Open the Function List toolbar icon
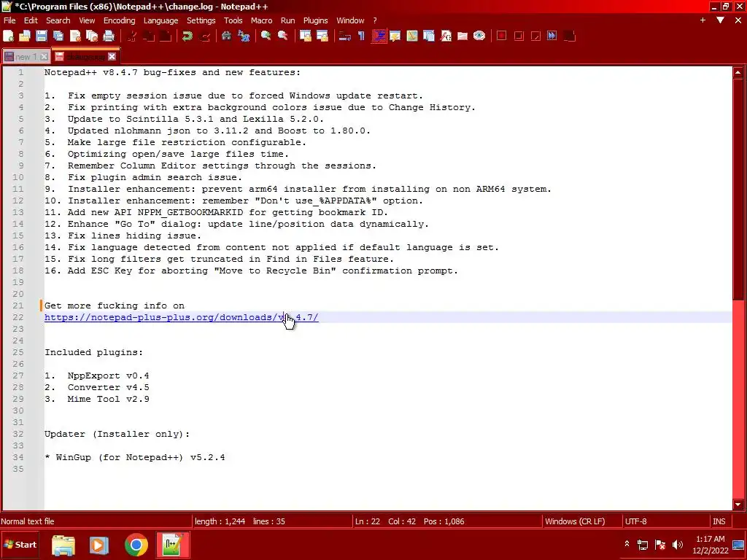The height and width of the screenshot is (560, 747). coord(446,36)
